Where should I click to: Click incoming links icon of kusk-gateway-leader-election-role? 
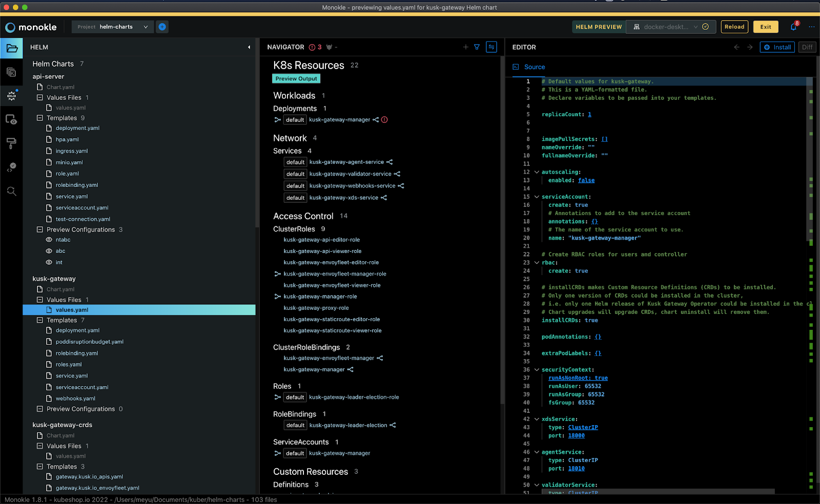[278, 397]
